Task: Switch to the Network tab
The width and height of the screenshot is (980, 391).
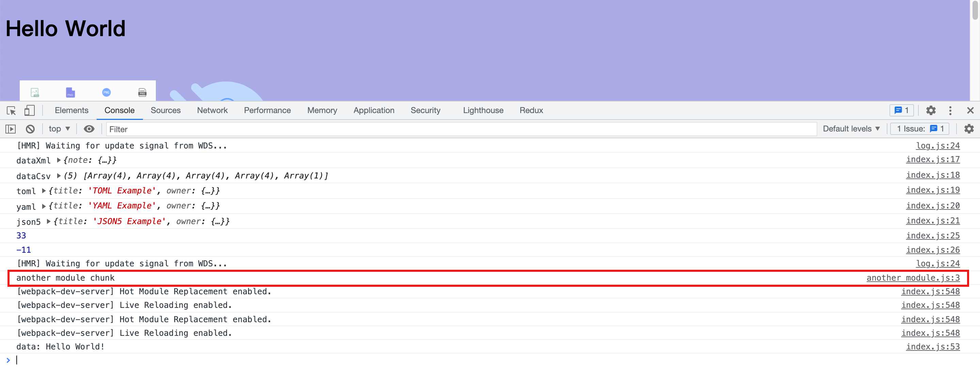Action: 212,110
